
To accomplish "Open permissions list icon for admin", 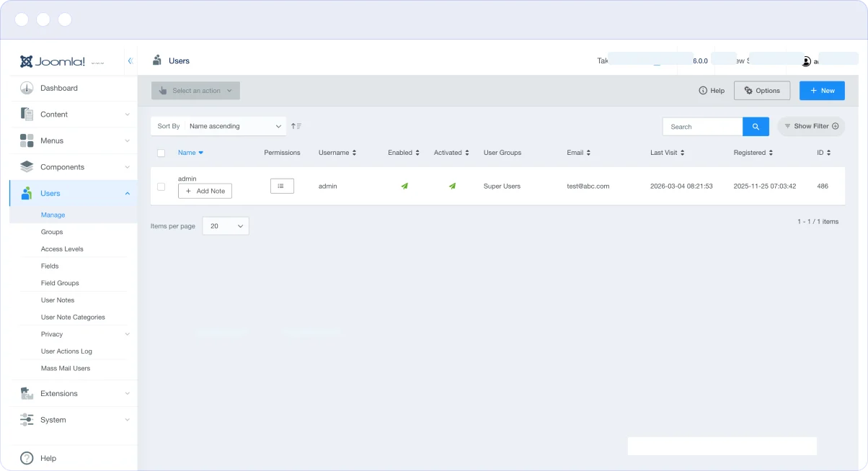I will pos(282,186).
